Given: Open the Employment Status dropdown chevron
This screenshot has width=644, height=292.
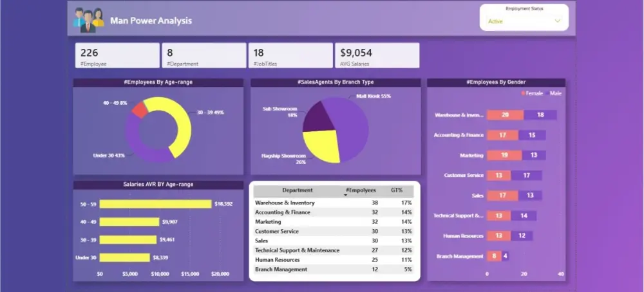Looking at the screenshot, I should click(x=557, y=21).
